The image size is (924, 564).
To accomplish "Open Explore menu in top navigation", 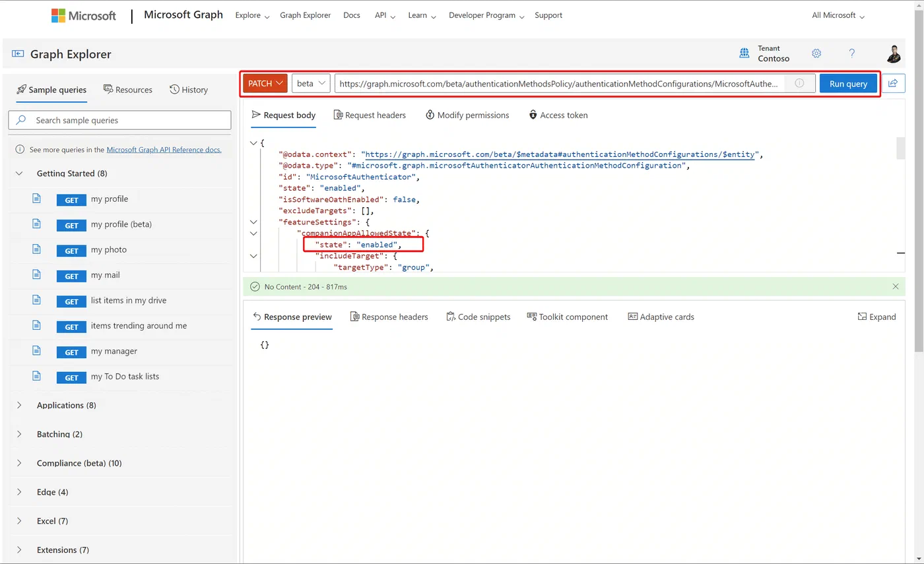I will tap(253, 15).
